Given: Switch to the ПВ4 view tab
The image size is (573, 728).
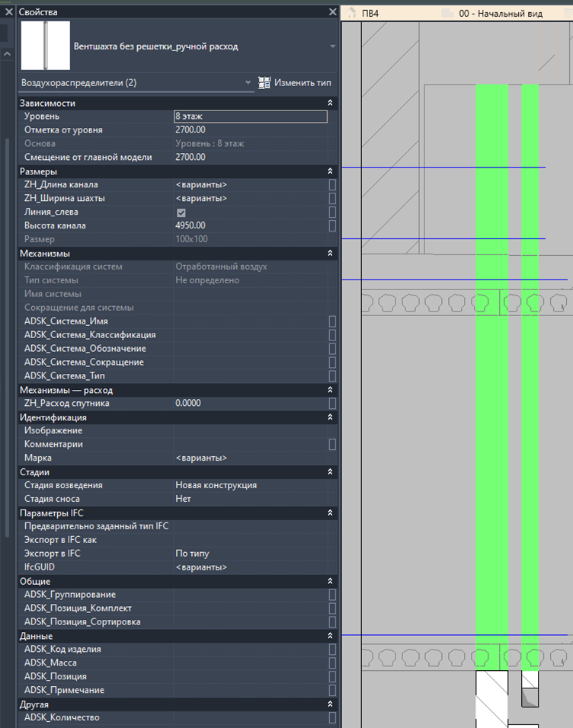Looking at the screenshot, I should 370,14.
